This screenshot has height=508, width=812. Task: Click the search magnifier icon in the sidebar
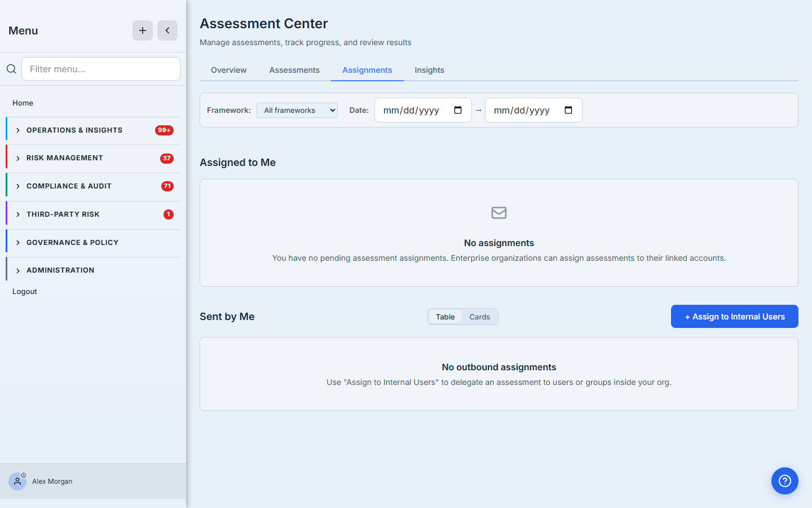pos(11,69)
